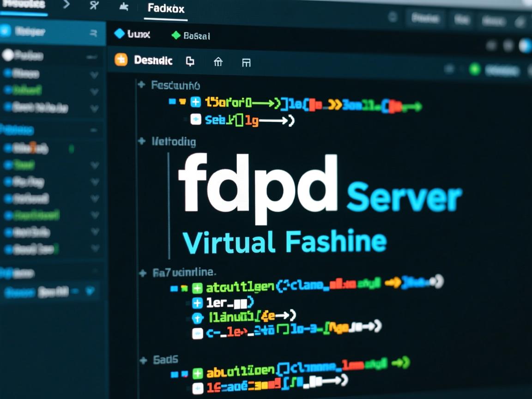Image resolution: width=532 pixels, height=399 pixels.
Task: Click the blue plus icon on the first Fesdunhó line
Action: click(x=196, y=102)
